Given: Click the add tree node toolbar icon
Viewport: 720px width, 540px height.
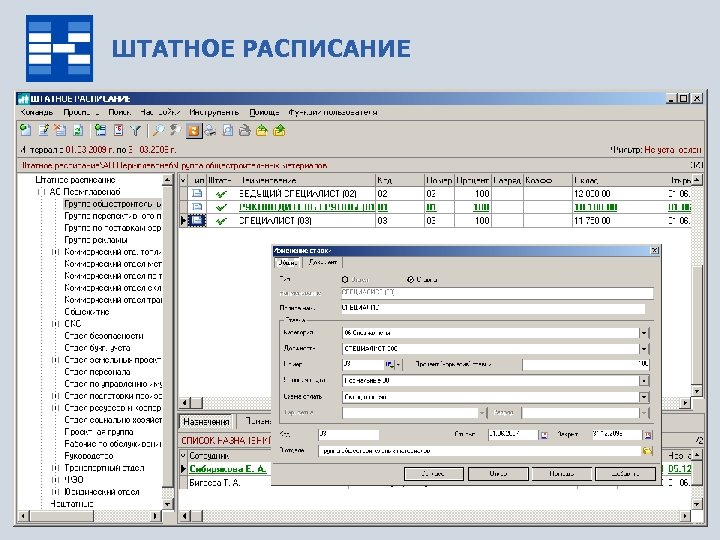Looking at the screenshot, I should 100,130.
